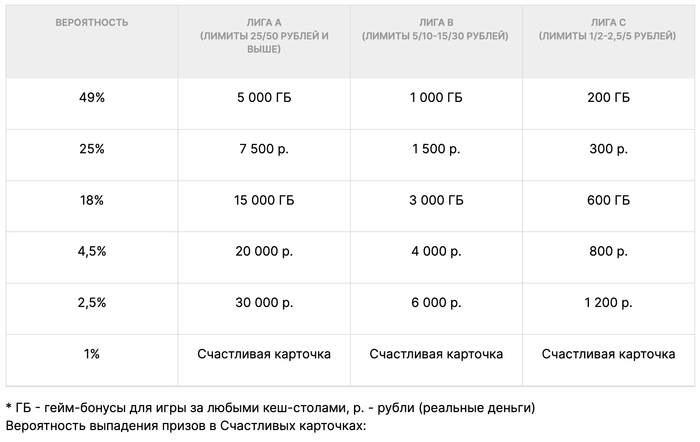The height and width of the screenshot is (442, 700).
Task: Click the ГБ гейм-бонусы footnote text
Action: coord(270,408)
